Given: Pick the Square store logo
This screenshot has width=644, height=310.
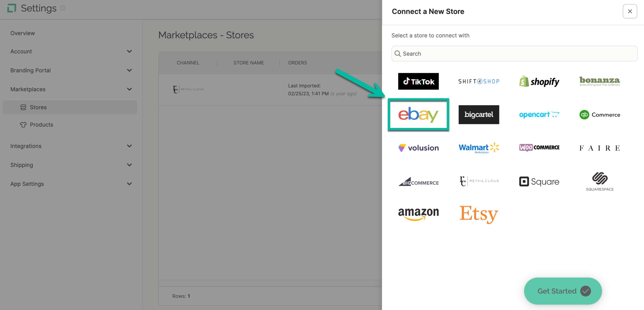Looking at the screenshot, I should click(539, 182).
